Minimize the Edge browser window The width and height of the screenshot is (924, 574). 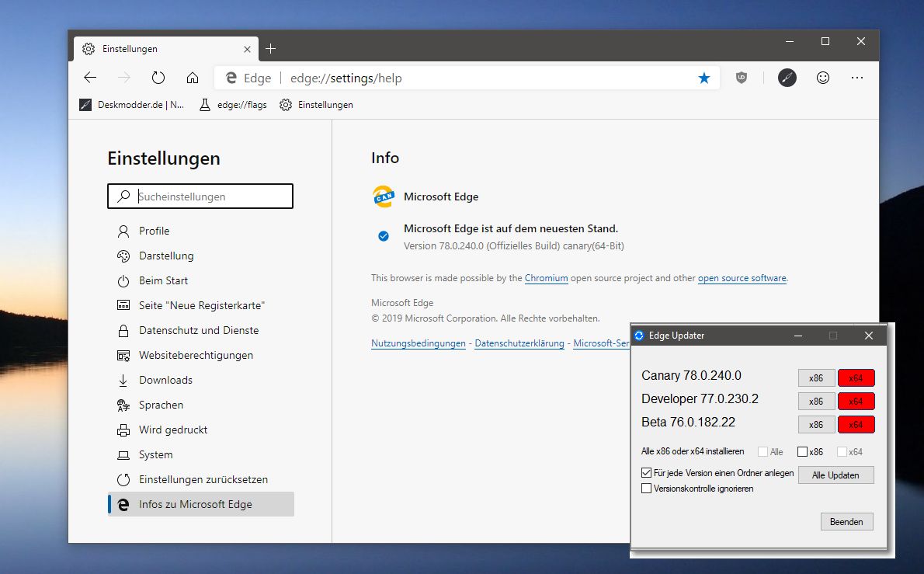(x=790, y=41)
